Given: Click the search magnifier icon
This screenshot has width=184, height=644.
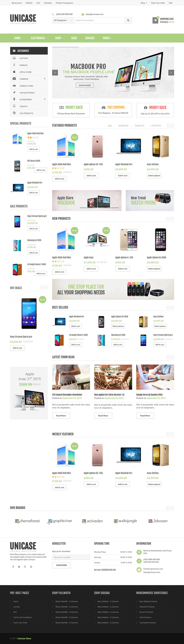Looking at the screenshot, I should [128, 20].
